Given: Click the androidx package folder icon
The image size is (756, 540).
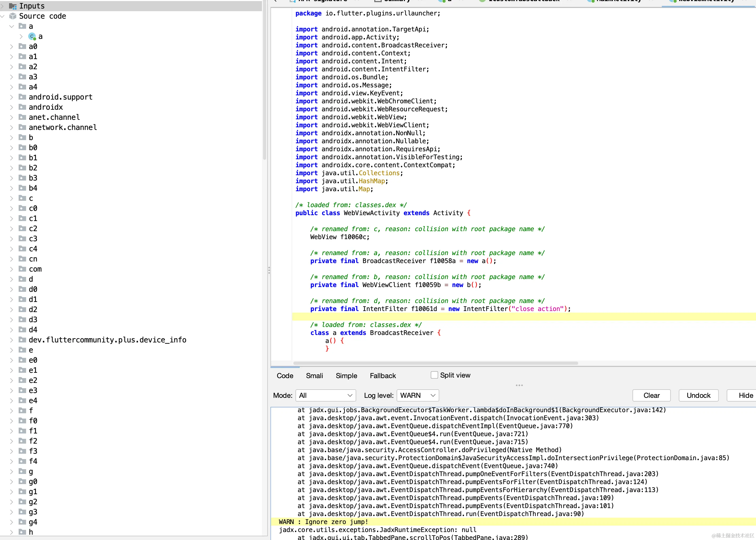Looking at the screenshot, I should [x=22, y=107].
